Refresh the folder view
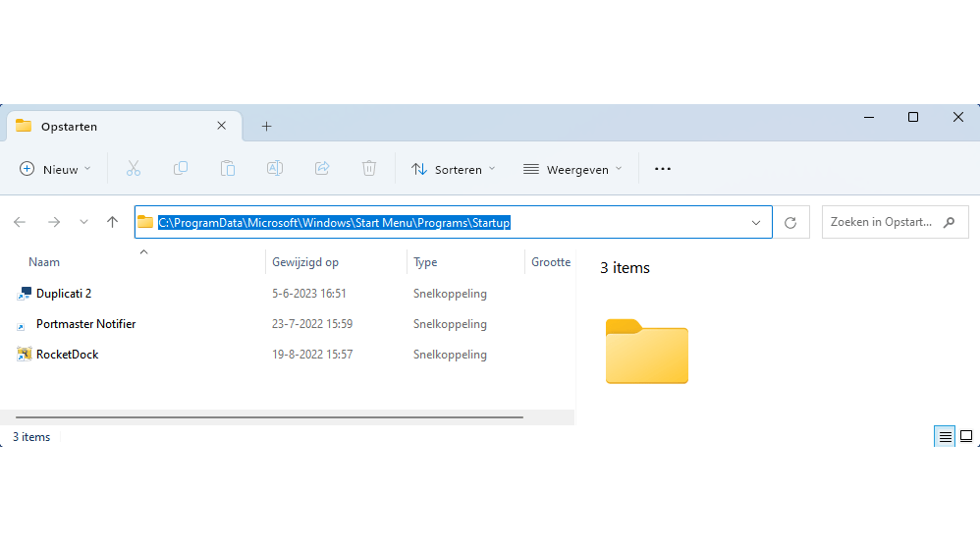 click(x=790, y=222)
